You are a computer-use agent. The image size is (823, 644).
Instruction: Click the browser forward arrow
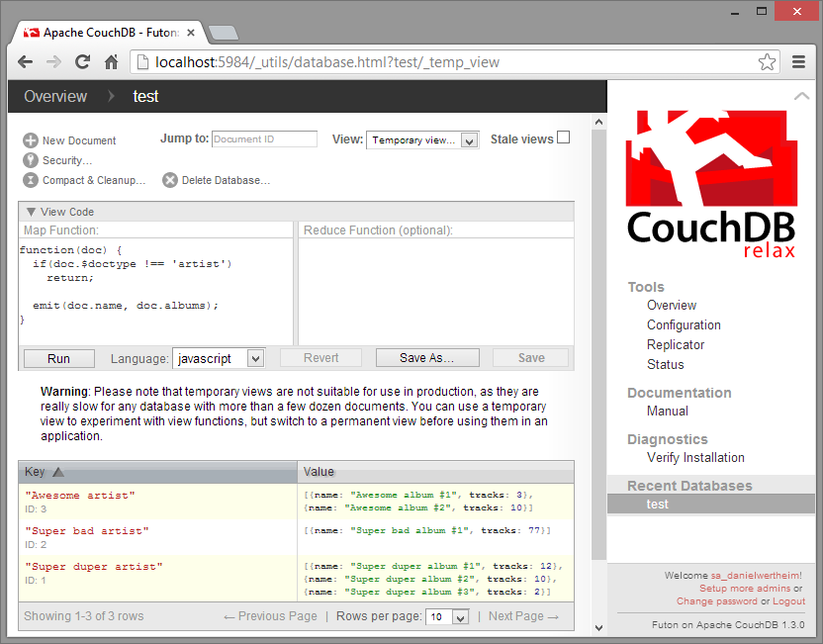(x=53, y=62)
